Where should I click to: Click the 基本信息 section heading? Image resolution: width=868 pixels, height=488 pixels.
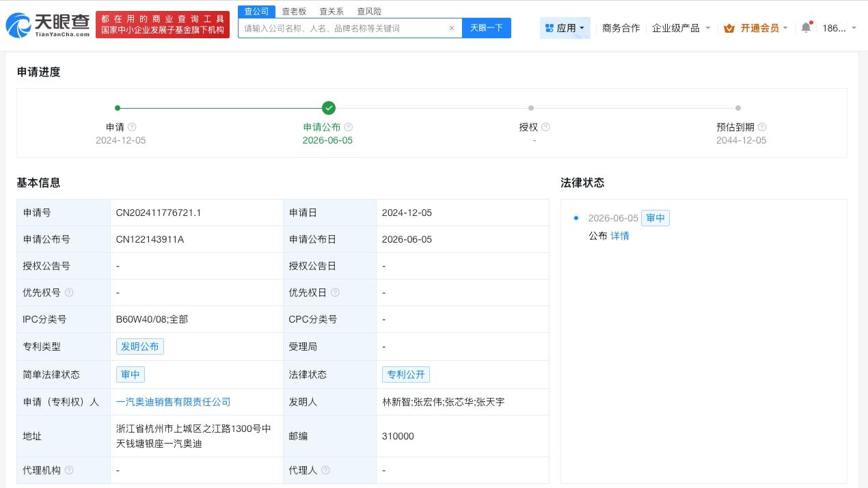(x=39, y=182)
